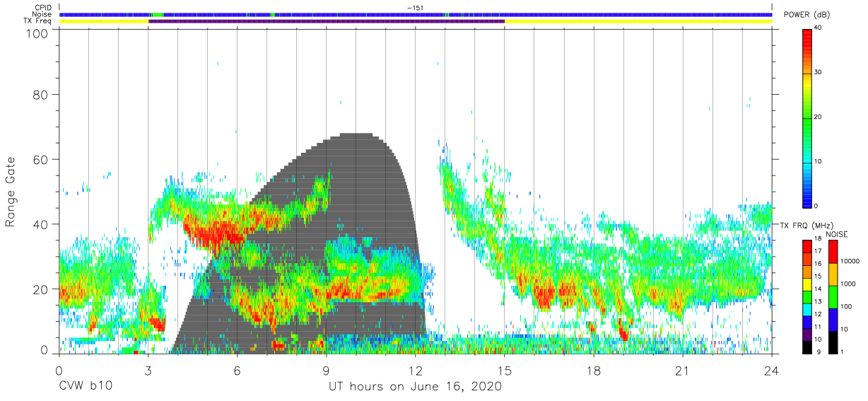Viewport: 868px width, 401px height.
Task: Click the "Noise" row label at top left
Action: pyautogui.click(x=42, y=14)
